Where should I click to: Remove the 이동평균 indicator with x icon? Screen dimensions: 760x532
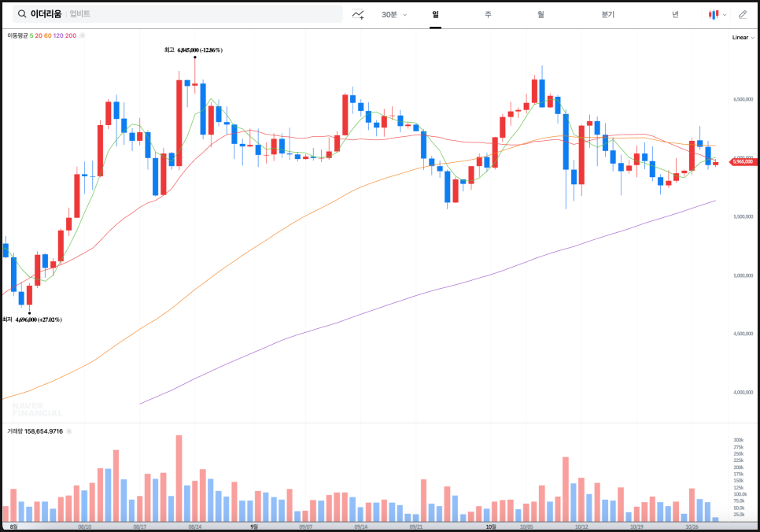point(83,35)
